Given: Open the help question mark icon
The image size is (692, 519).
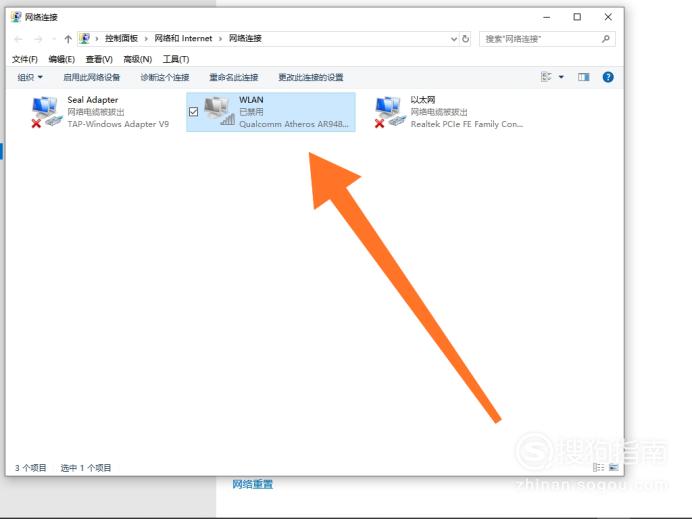Looking at the screenshot, I should [x=607, y=77].
